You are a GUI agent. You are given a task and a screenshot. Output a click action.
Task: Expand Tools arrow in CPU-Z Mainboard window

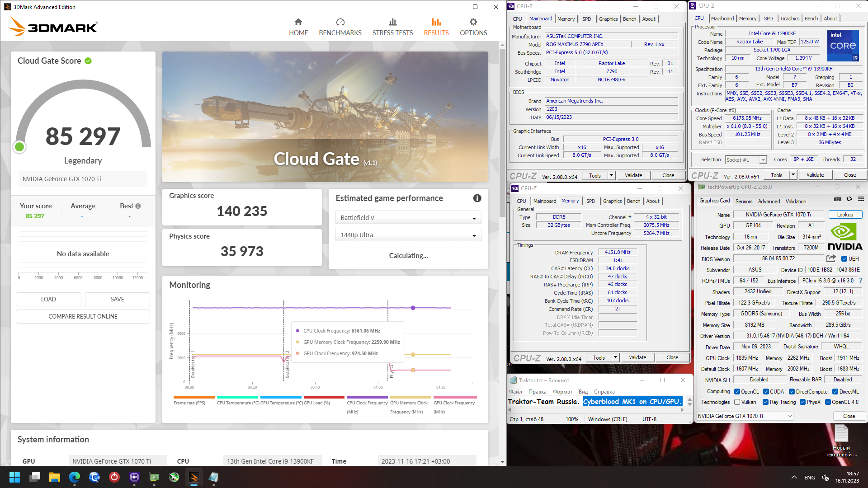611,175
